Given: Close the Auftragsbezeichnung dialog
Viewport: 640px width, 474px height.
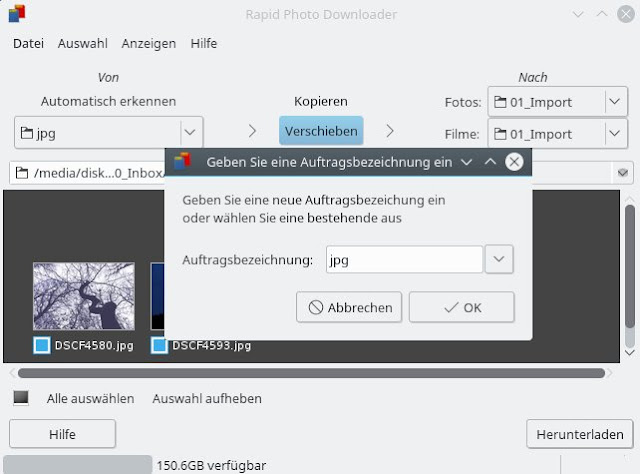Looking at the screenshot, I should 514,162.
